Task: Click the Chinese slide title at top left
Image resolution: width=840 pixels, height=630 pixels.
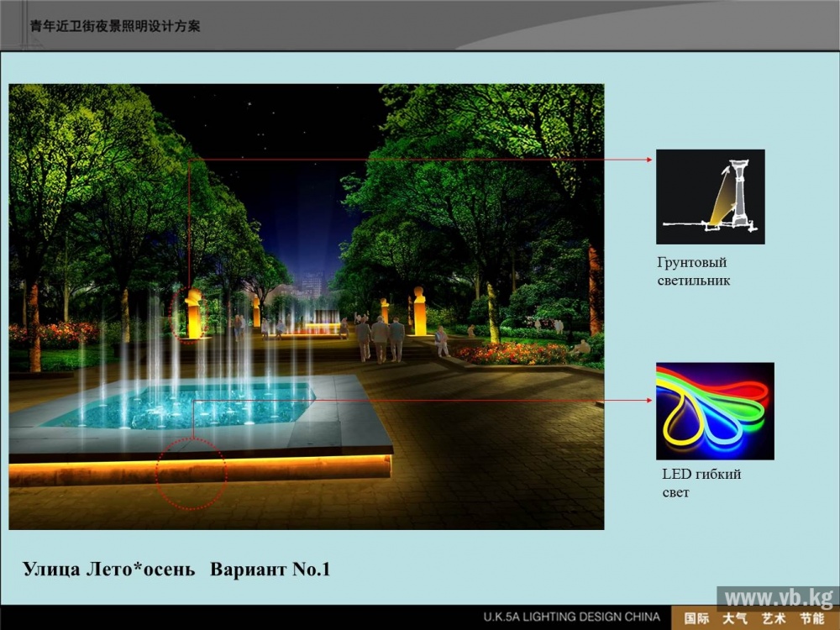Action: pyautogui.click(x=115, y=26)
